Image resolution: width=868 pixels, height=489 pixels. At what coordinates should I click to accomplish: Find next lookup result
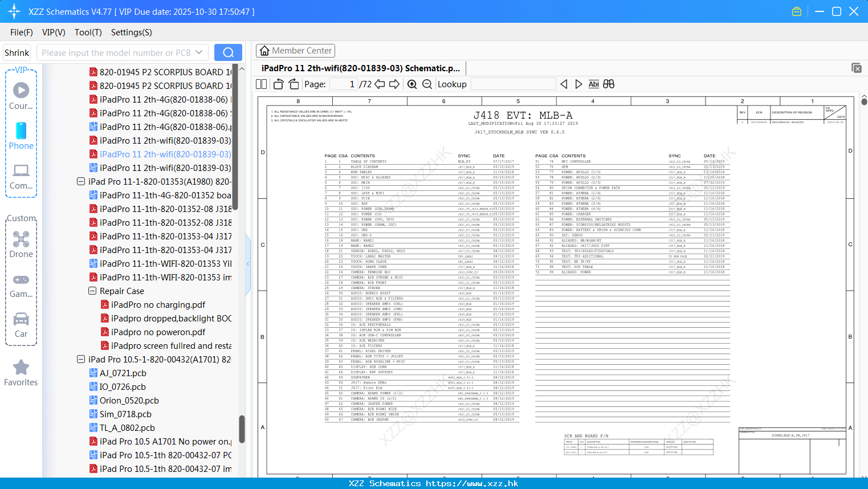coord(578,84)
